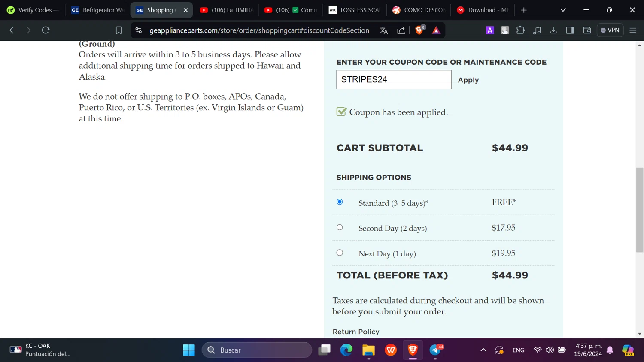Select Next Day (1 day) shipping
Image resolution: width=644 pixels, height=362 pixels.
click(x=340, y=253)
